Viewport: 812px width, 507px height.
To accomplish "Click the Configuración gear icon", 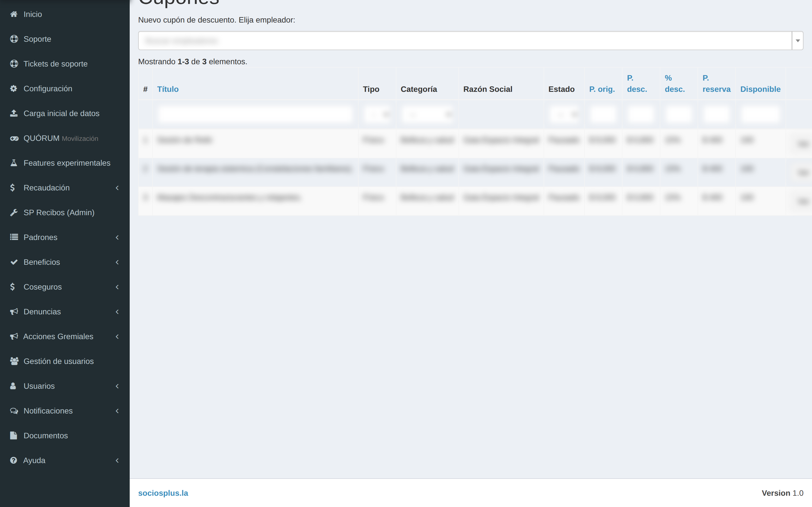I will 14,88.
